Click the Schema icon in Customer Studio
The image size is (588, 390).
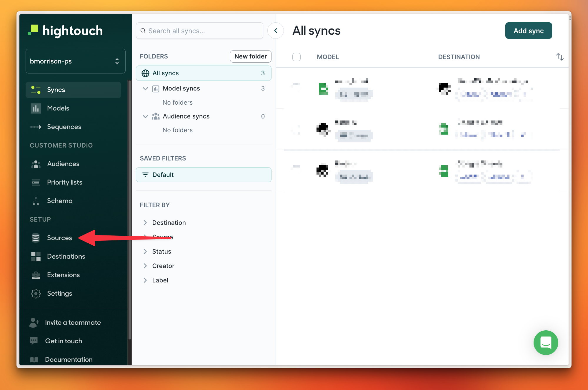point(36,201)
